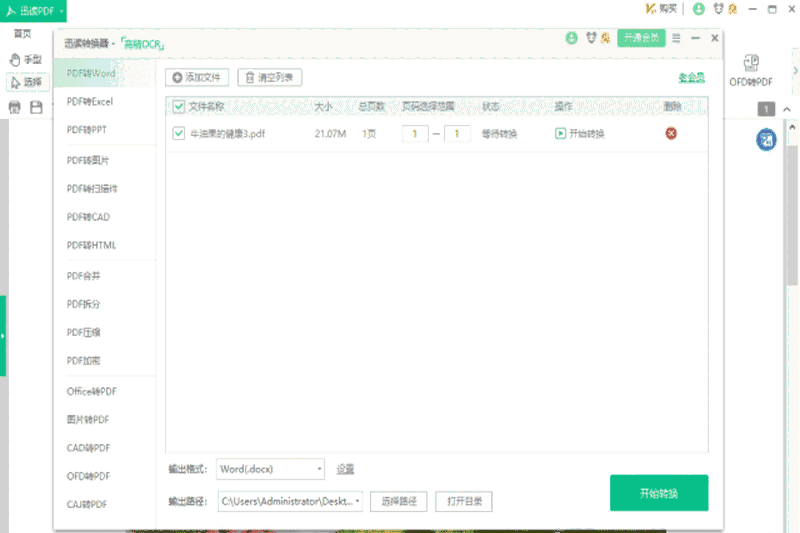Uncheck the 牛油果的健康3.pdf file checkbox
The height and width of the screenshot is (533, 800).
(179, 134)
